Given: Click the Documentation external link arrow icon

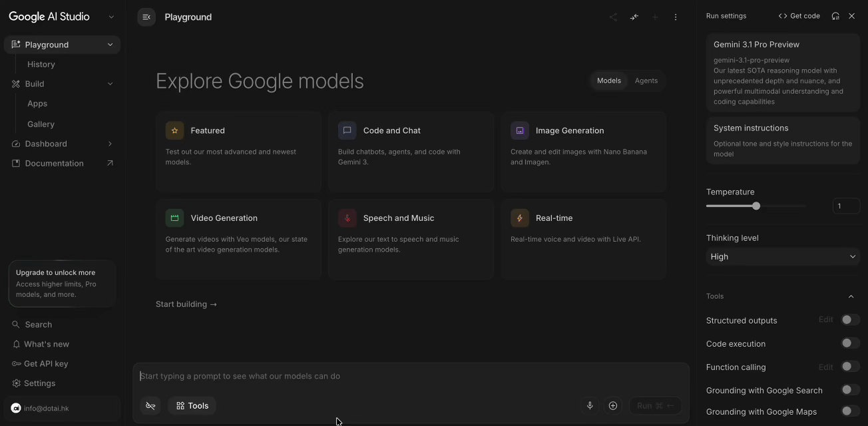Looking at the screenshot, I should coord(110,163).
